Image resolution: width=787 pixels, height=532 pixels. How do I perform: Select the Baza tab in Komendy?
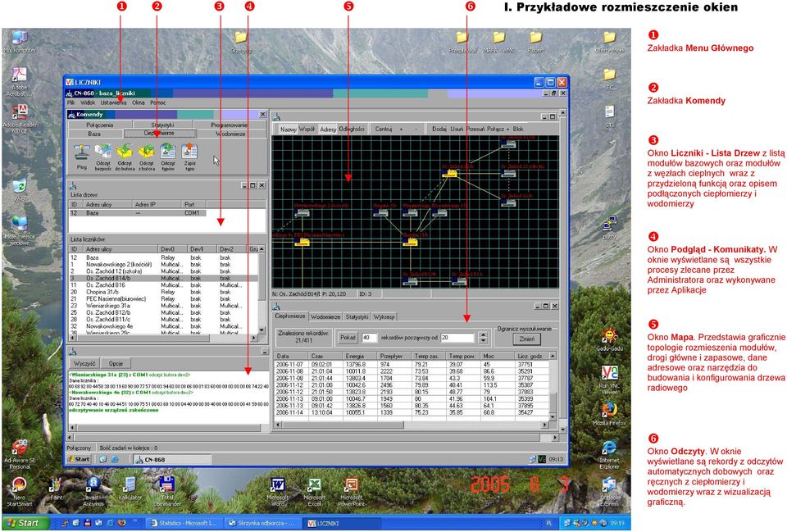click(94, 134)
